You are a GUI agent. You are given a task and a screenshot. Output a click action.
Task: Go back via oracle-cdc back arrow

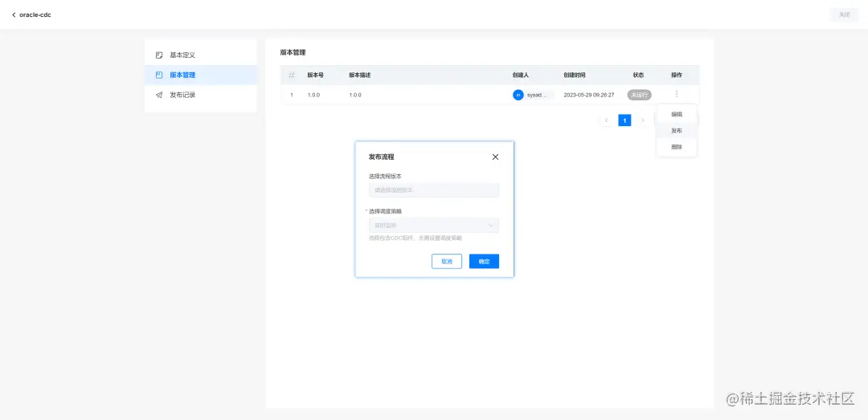coord(14,15)
